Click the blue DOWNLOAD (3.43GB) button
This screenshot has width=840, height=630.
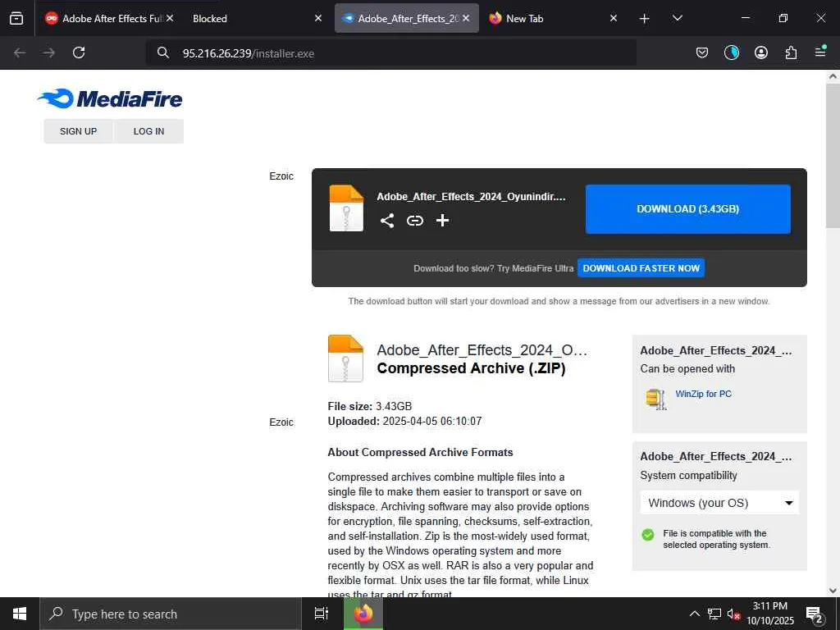tap(688, 209)
